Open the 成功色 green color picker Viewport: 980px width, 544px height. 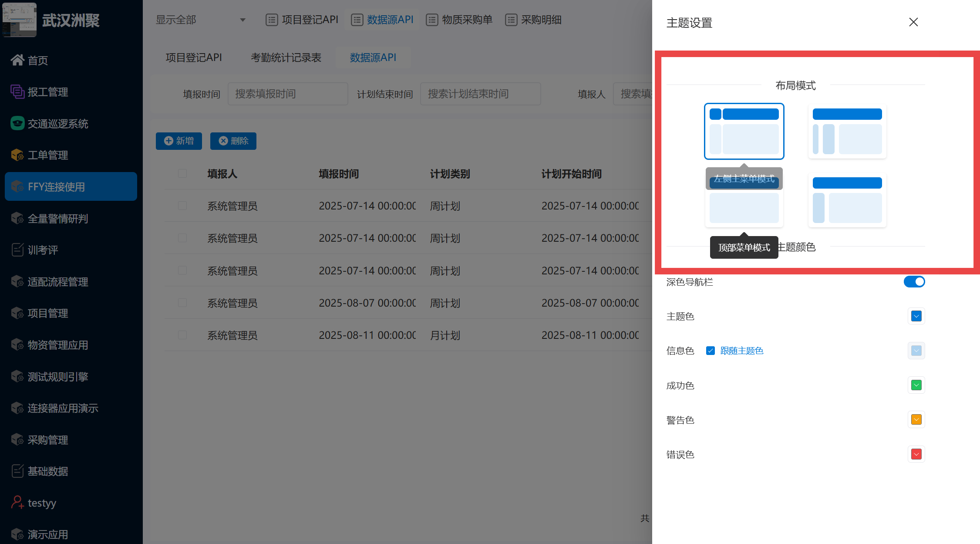tap(916, 385)
